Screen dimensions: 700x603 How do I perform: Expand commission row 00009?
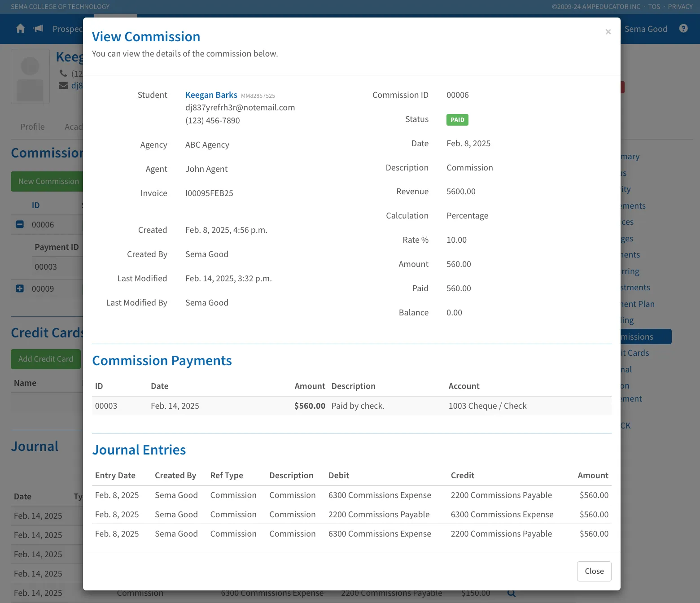click(20, 288)
